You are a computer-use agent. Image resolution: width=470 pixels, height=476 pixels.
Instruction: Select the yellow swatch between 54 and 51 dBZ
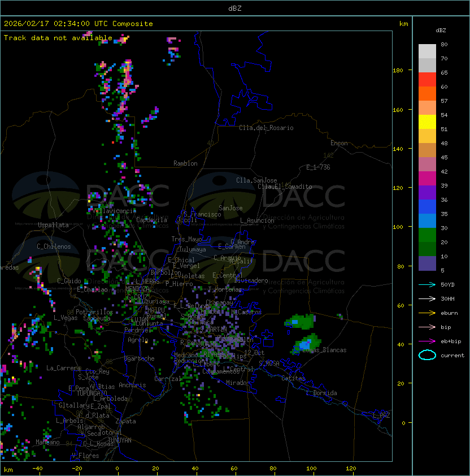click(x=427, y=122)
